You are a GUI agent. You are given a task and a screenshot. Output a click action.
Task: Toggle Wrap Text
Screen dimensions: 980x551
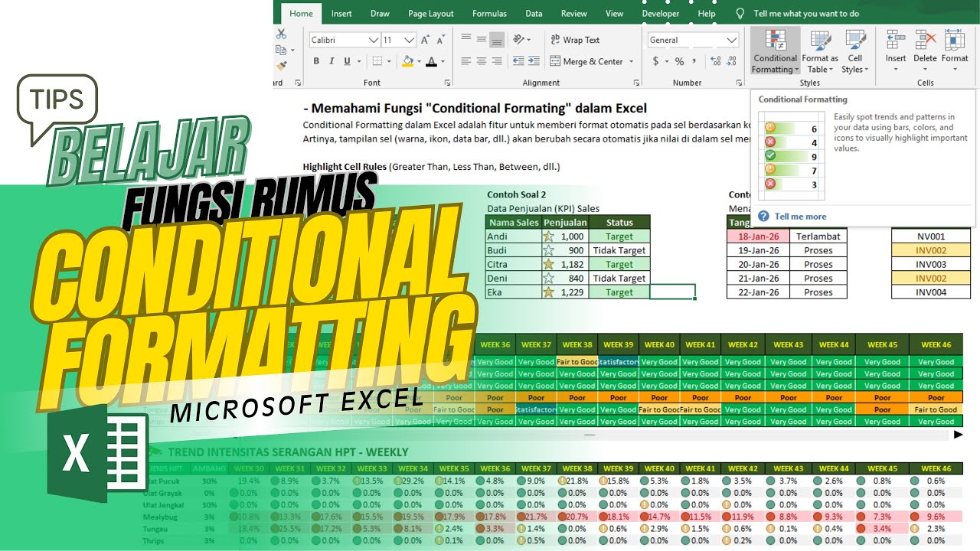point(574,40)
